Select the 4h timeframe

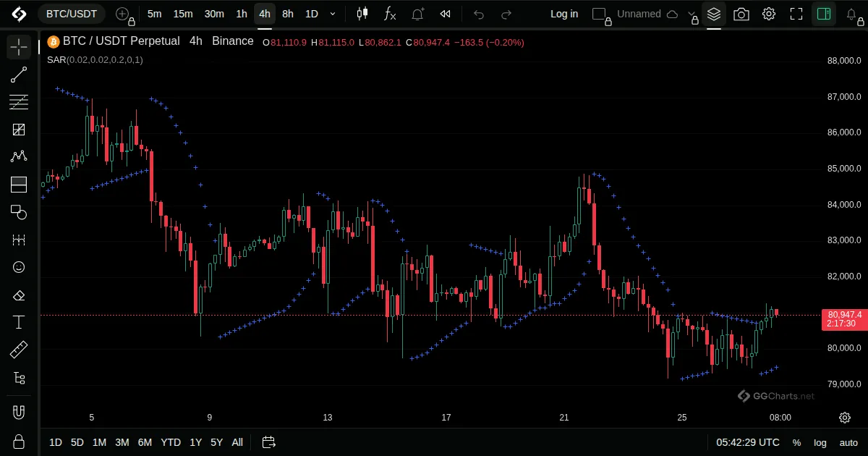coord(265,14)
